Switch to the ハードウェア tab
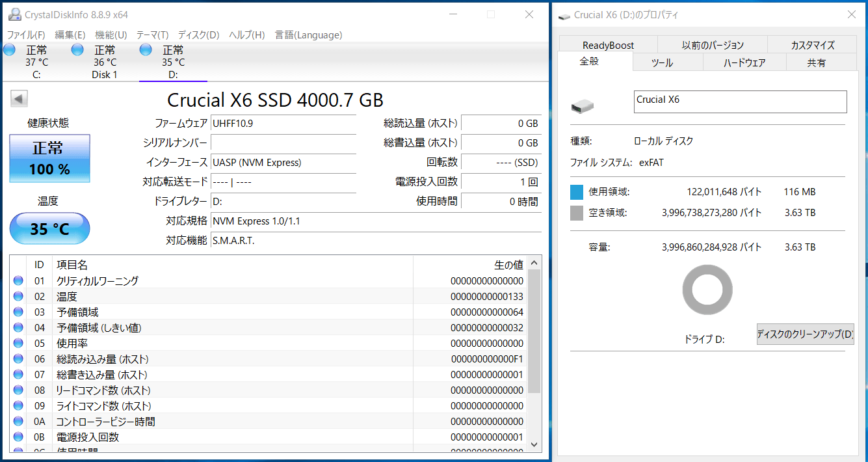The height and width of the screenshot is (462, 868). pos(744,62)
